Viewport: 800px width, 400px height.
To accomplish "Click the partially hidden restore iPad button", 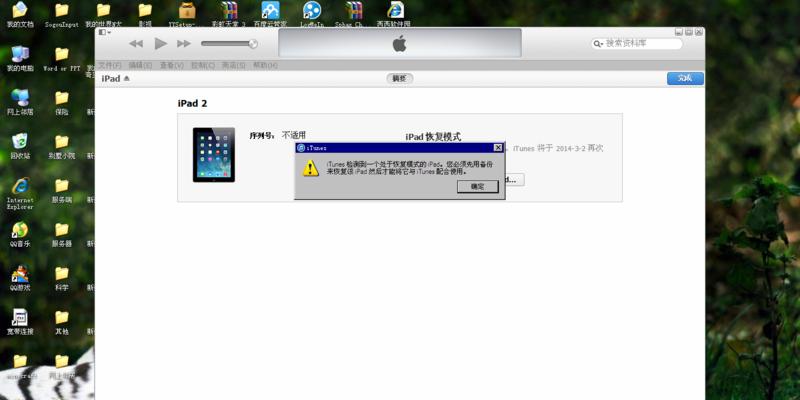I will coord(514,180).
